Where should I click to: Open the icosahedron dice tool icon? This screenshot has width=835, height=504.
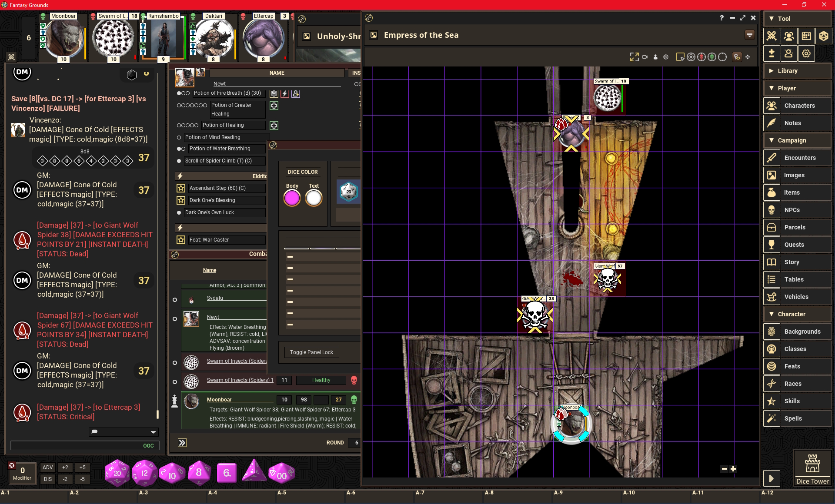pos(824,36)
